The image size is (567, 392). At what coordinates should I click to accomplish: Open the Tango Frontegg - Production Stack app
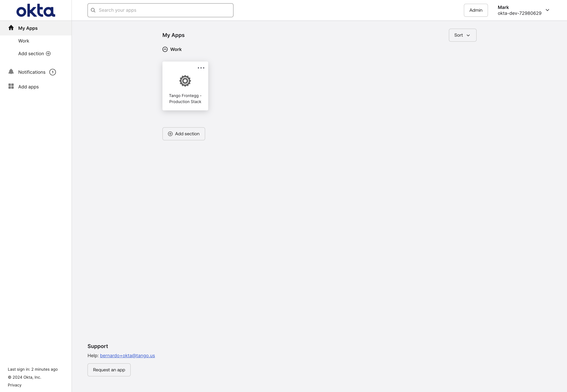tap(185, 86)
